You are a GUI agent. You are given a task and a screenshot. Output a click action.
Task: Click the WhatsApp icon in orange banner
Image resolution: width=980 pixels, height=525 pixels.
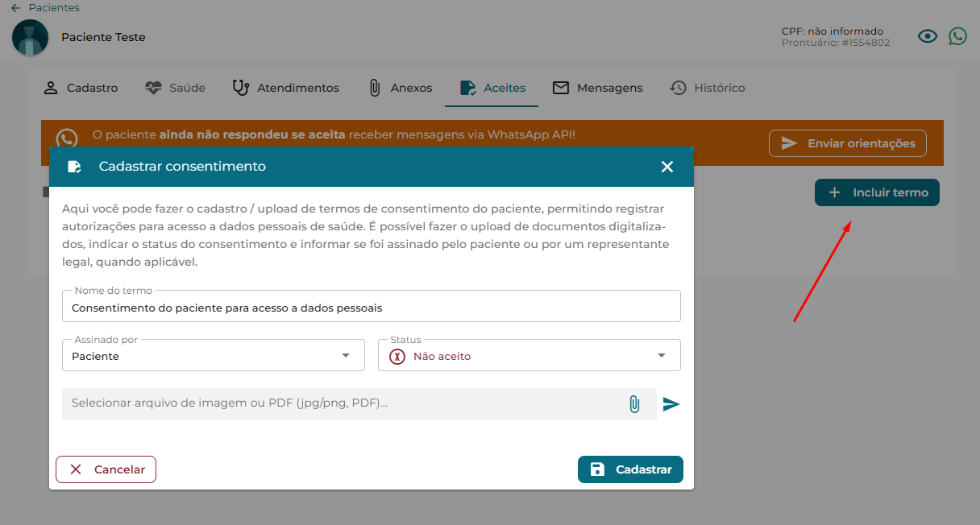67,138
